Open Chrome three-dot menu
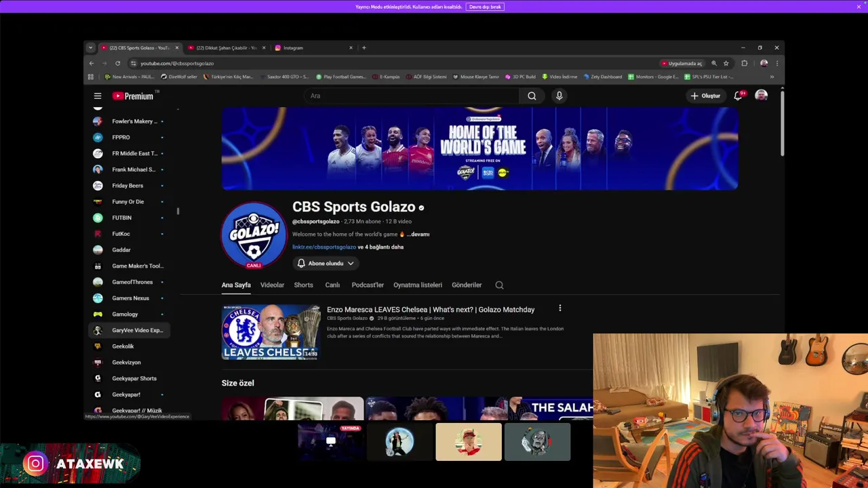The height and width of the screenshot is (488, 868). 777,63
